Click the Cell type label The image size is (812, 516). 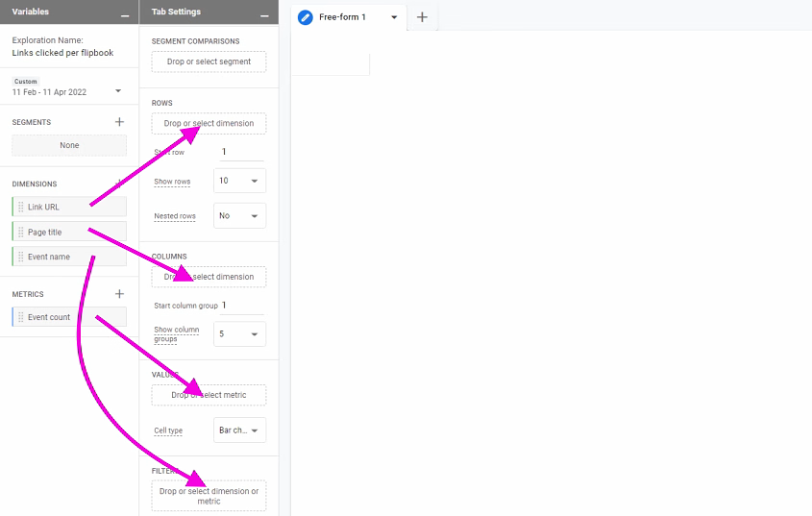pyautogui.click(x=168, y=430)
